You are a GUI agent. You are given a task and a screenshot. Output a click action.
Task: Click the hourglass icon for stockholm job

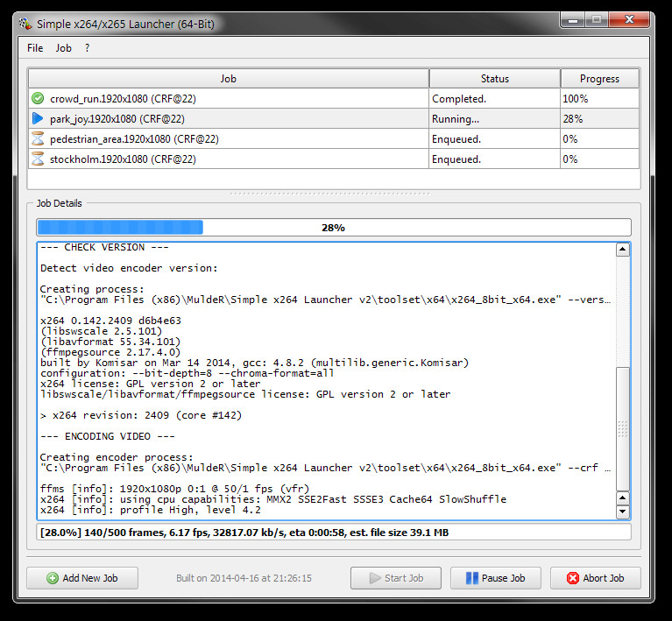38,159
